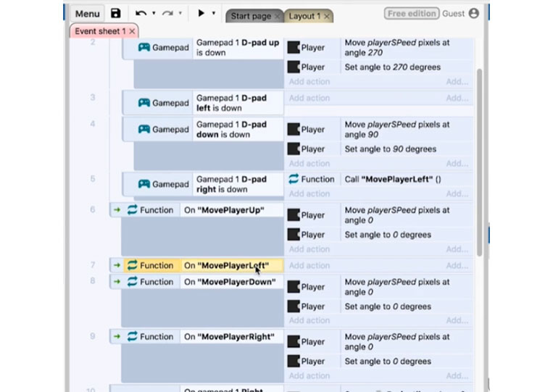Screen dimensions: 553x392
Task: Select the Call "MovePlayerLeft" action
Action: [393, 179]
